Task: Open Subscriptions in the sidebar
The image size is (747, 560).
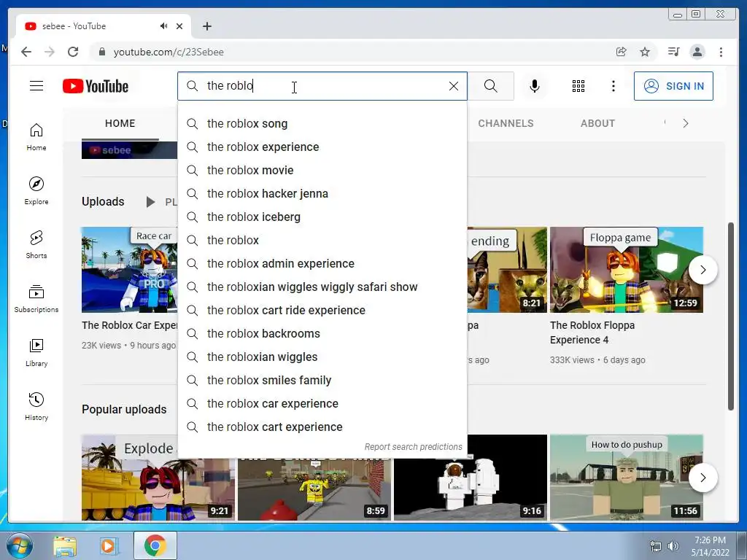Action: coord(36,298)
